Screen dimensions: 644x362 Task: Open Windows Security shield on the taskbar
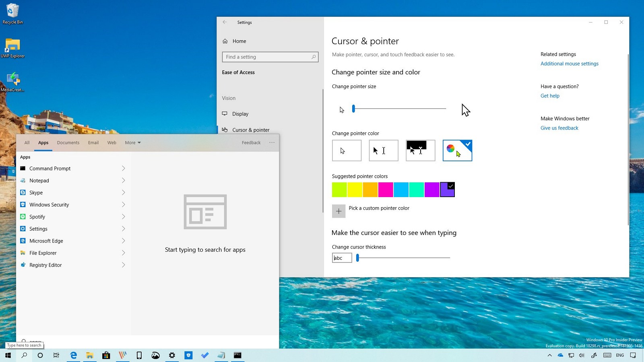[x=188, y=355]
